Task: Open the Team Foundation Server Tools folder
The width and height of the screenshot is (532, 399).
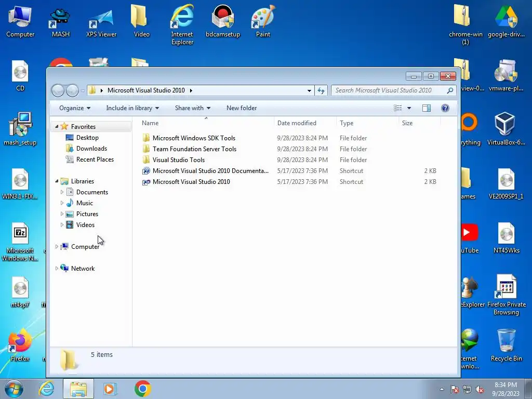Action: pos(194,149)
